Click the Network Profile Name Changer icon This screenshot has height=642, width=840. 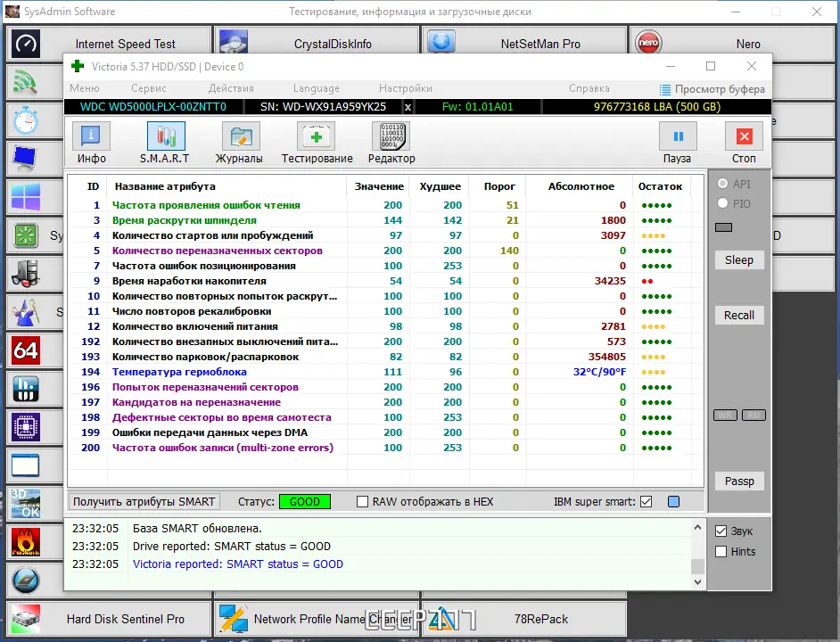234,620
